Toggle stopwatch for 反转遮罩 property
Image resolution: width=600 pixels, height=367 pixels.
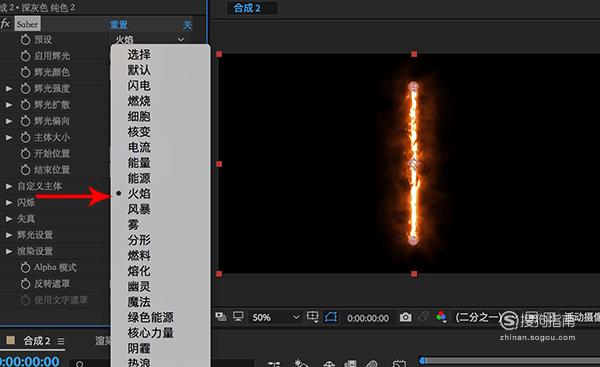click(x=25, y=284)
